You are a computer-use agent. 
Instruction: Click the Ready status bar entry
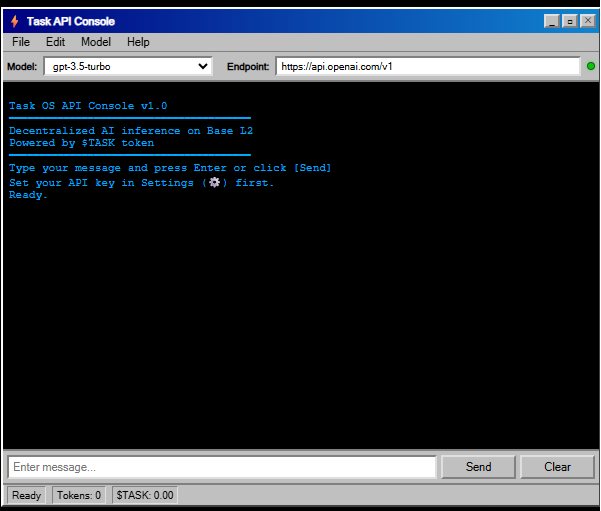coord(26,495)
